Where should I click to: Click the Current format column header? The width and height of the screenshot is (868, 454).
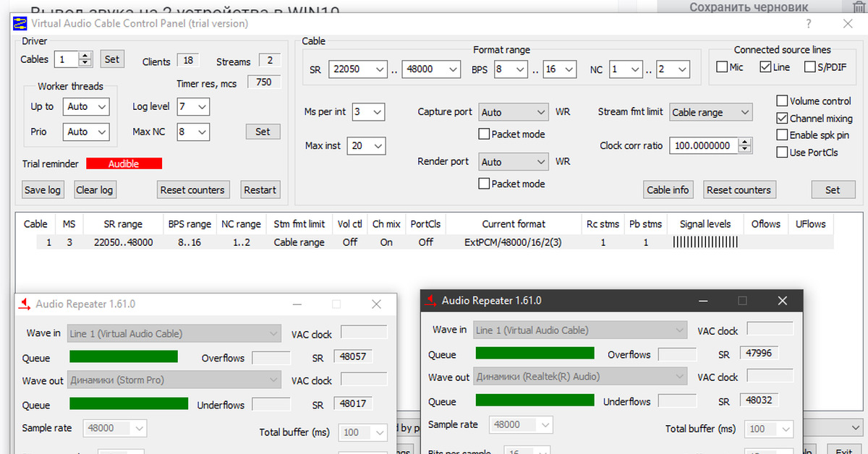point(514,224)
